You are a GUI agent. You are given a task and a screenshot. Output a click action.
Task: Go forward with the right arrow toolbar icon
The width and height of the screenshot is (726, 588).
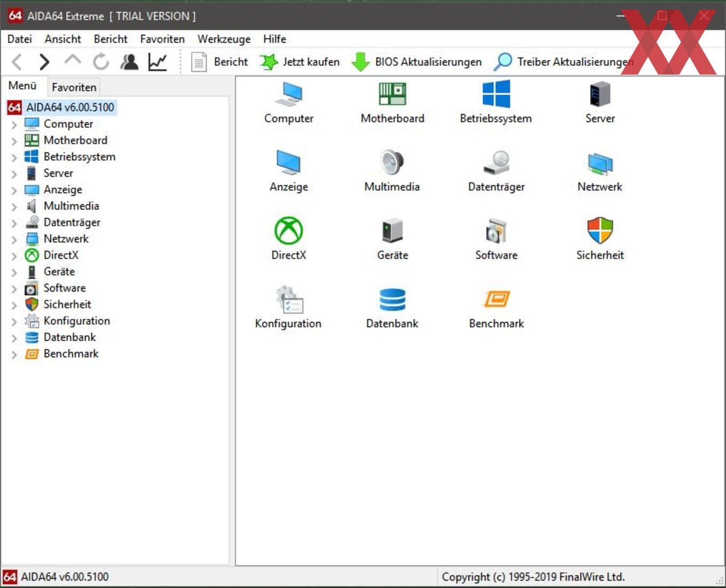point(44,62)
